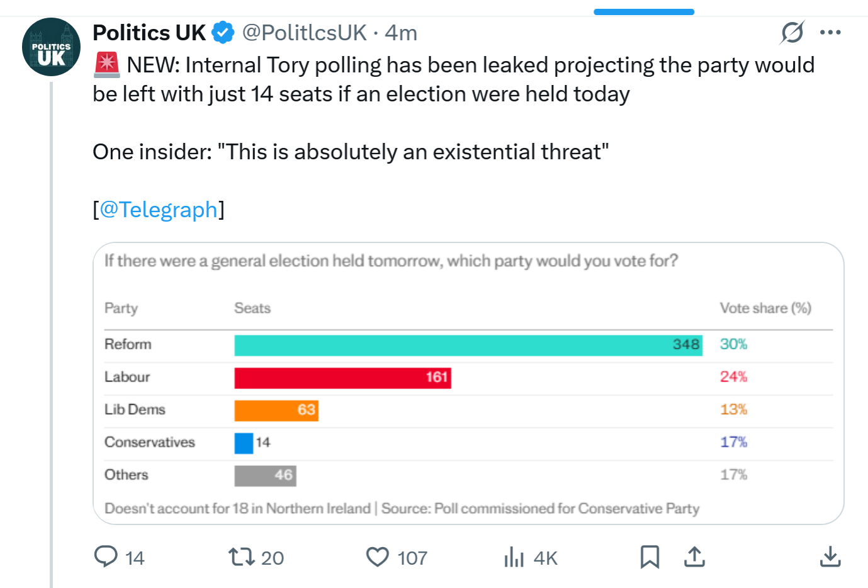Click the @Telegraph mention link

(158, 209)
